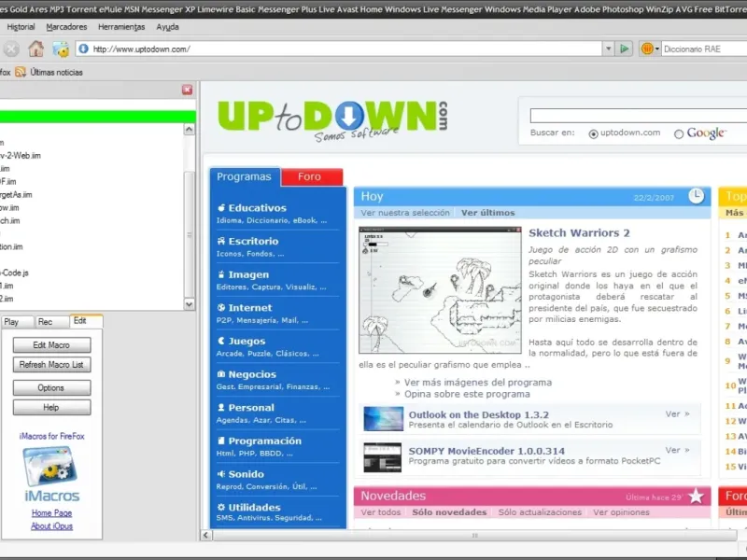Switch to the Play tab in iMacros
747x560 pixels.
pyautogui.click(x=17, y=322)
